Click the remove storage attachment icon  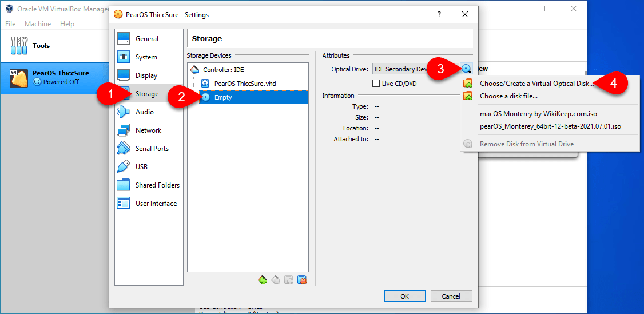pyautogui.click(x=303, y=280)
